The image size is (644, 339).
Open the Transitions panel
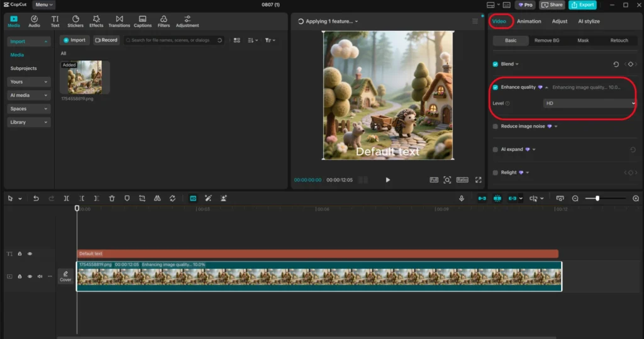pyautogui.click(x=119, y=21)
